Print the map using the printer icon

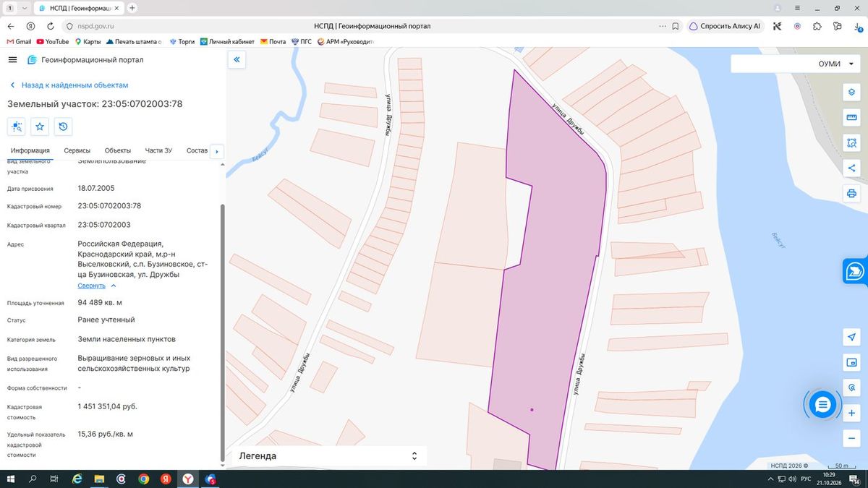(851, 193)
